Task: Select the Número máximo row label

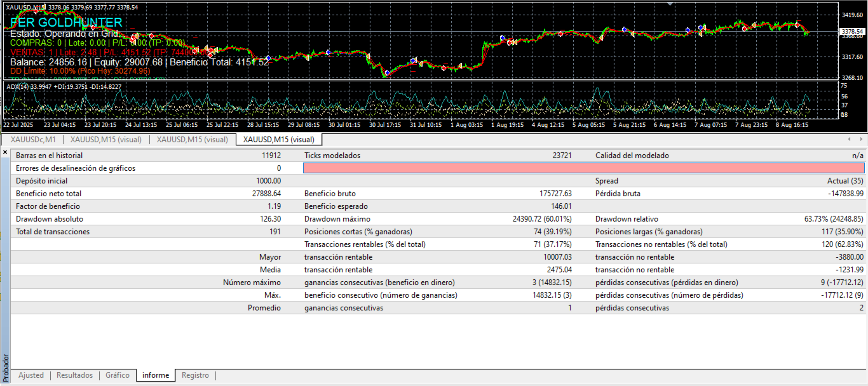Action: pos(252,283)
